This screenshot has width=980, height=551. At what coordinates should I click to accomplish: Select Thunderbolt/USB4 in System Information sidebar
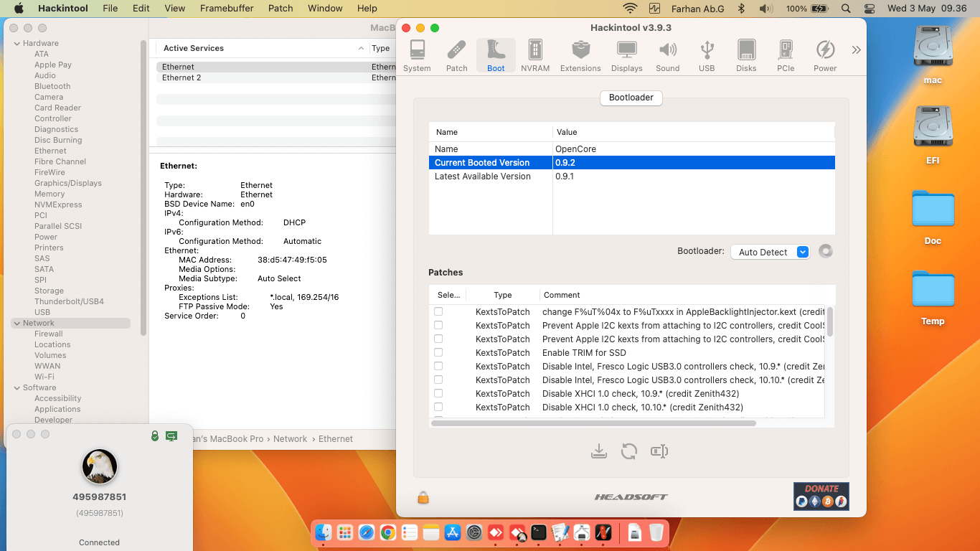(x=69, y=301)
